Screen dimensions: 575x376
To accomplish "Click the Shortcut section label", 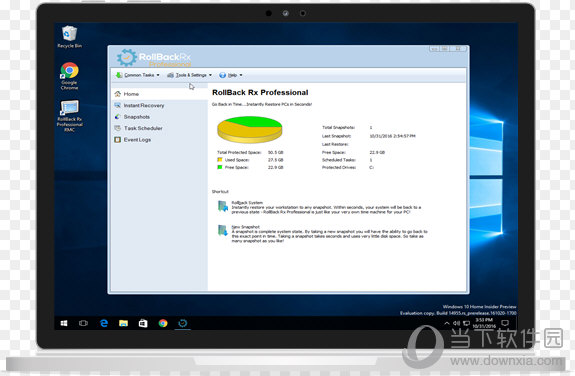I will [220, 191].
